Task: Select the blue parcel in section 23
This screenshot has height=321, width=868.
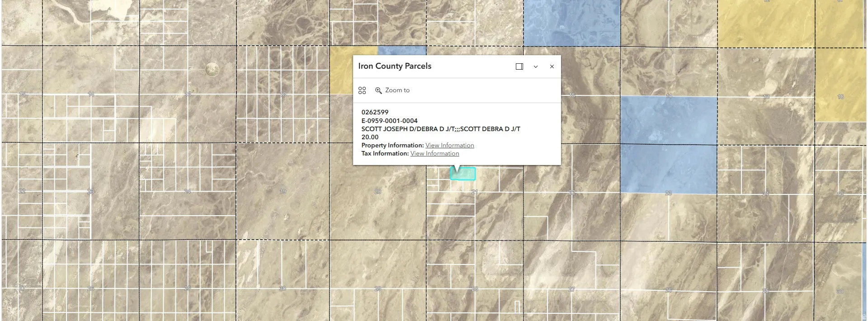Action: (x=669, y=169)
